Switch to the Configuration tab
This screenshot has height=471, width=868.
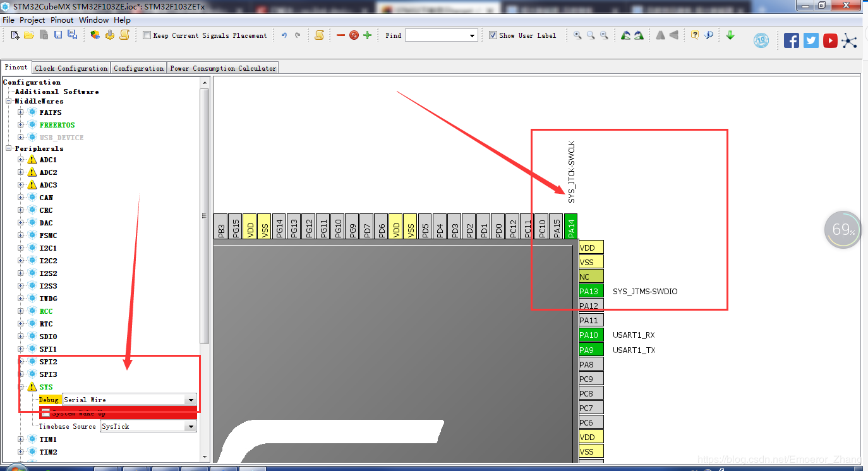tap(139, 68)
